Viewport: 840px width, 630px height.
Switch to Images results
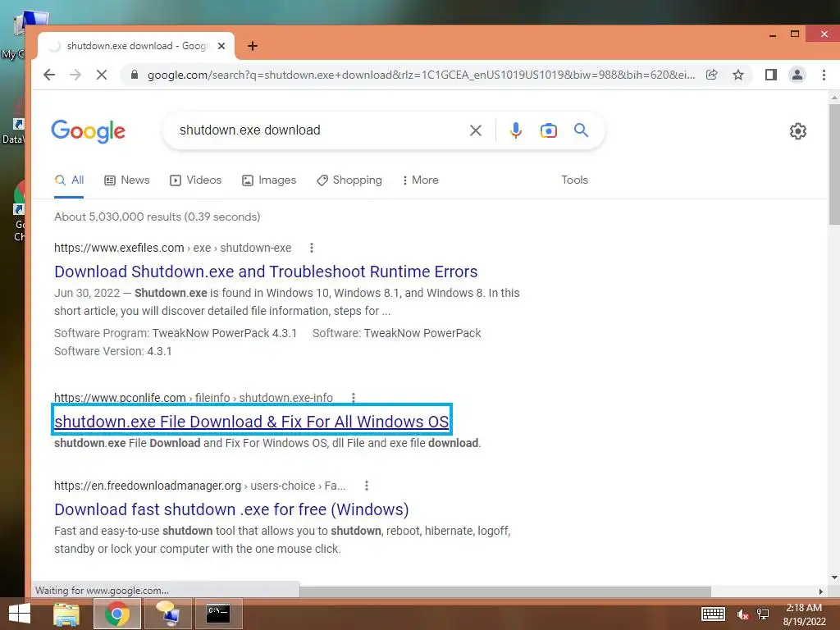click(x=269, y=180)
